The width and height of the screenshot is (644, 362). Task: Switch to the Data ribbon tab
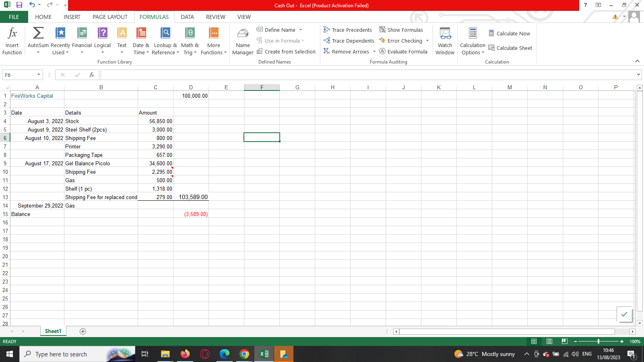pos(187,17)
